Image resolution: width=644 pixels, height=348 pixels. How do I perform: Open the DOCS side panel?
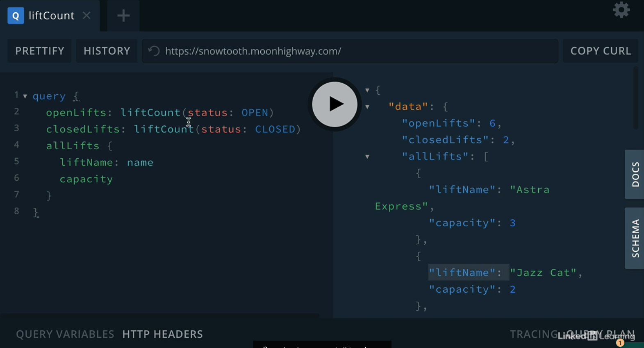coord(635,174)
